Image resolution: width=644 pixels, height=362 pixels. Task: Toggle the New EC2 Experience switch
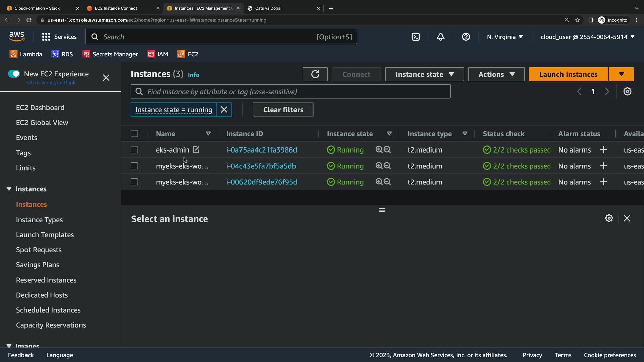[x=14, y=74]
